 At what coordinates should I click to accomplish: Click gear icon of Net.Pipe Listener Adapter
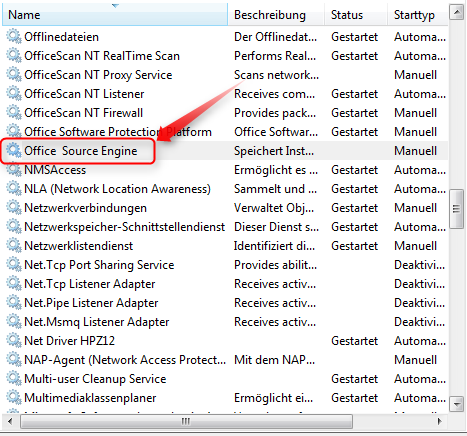[14, 302]
